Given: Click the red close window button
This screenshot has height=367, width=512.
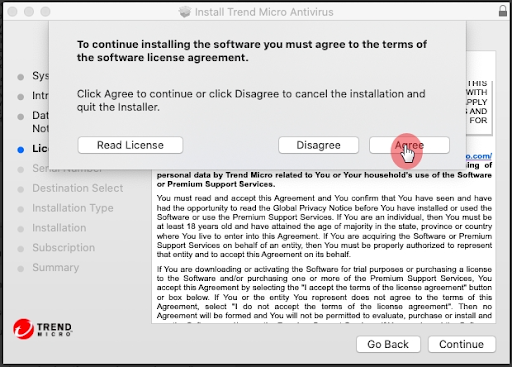Looking at the screenshot, I should click(12, 12).
